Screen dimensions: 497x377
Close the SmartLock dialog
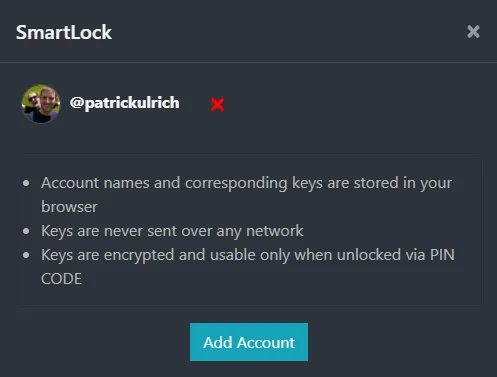coord(473,32)
